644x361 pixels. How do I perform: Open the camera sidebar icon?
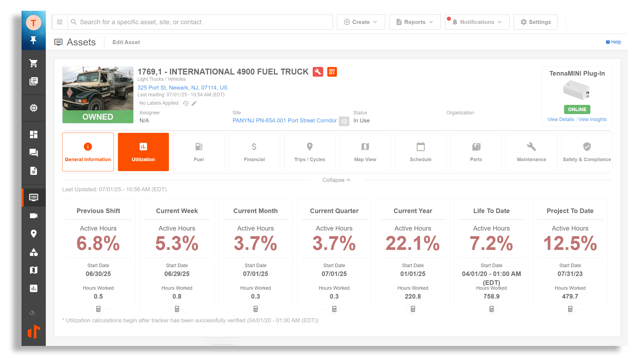pos(33,216)
